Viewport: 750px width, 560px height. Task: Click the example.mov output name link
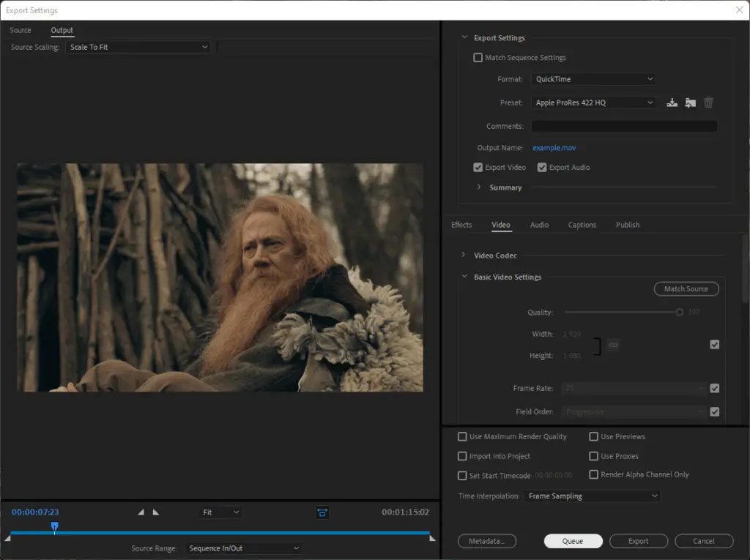(x=554, y=148)
